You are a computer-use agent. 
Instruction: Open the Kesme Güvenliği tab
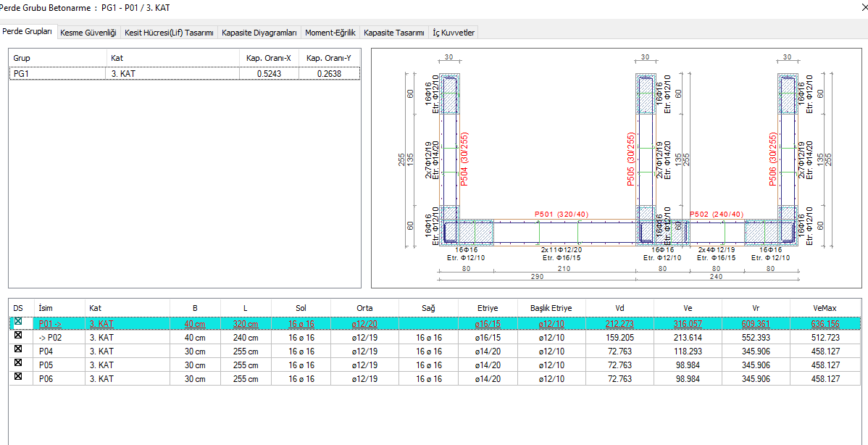88,33
